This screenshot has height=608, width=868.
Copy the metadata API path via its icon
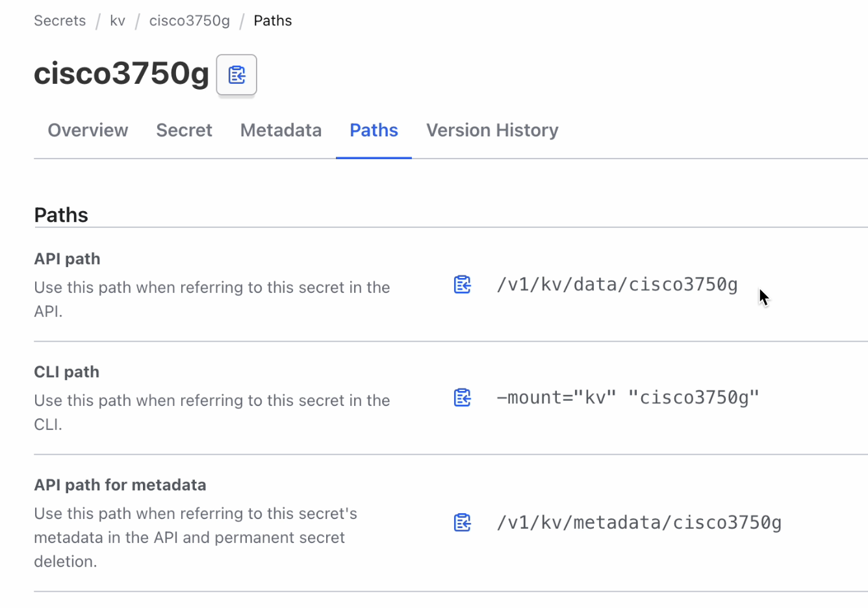click(x=462, y=522)
